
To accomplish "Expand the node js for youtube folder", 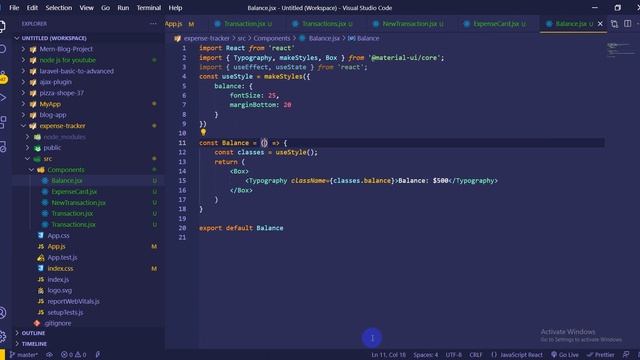I will tap(68, 60).
